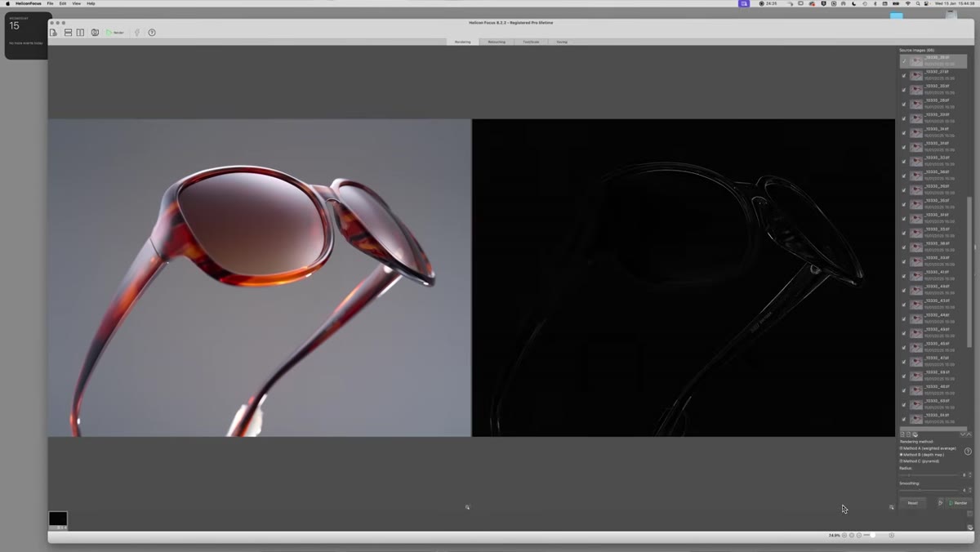Screen dimensions: 980x552
Task: Click the purple menu bar status icon
Action: [744, 3]
